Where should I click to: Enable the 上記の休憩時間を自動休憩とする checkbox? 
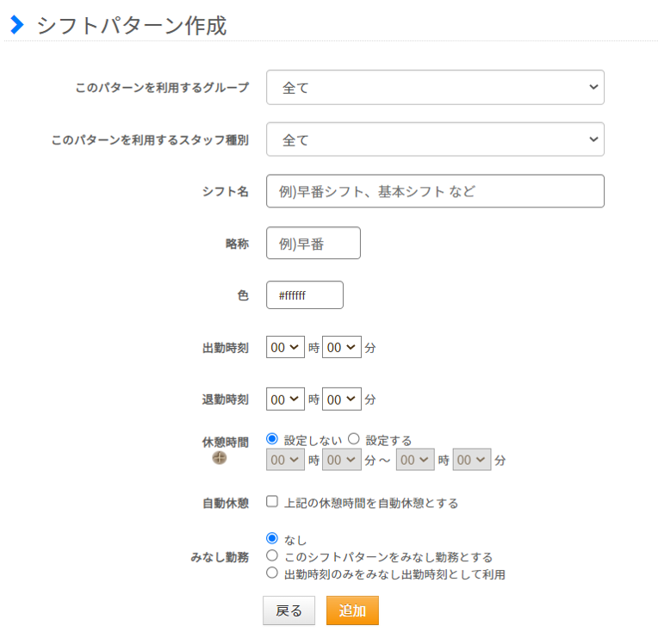(x=272, y=501)
